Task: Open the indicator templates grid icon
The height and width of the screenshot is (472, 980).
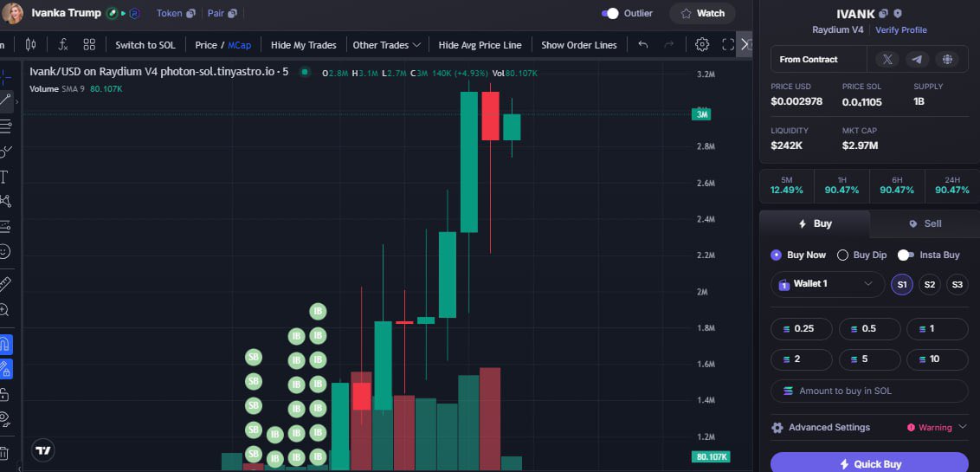Action: [x=89, y=44]
